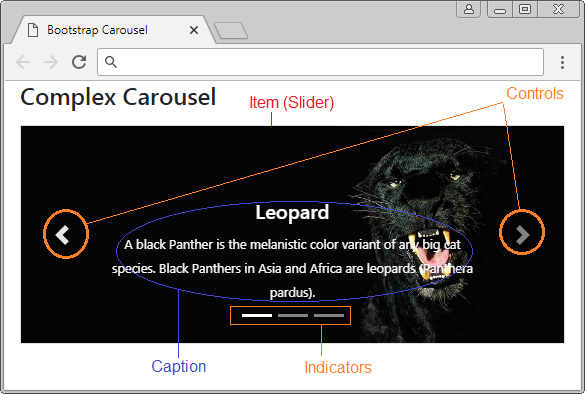This screenshot has width=585, height=394.
Task: Reload the page with the refresh icon
Action: [79, 62]
